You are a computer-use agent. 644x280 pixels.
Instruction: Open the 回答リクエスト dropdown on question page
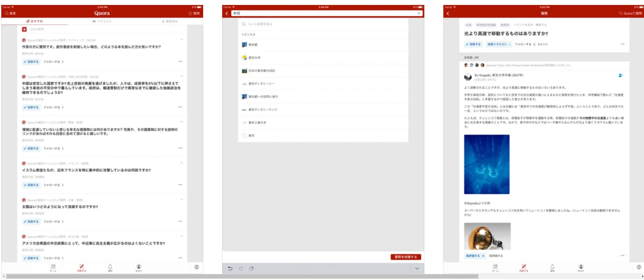coord(499,44)
